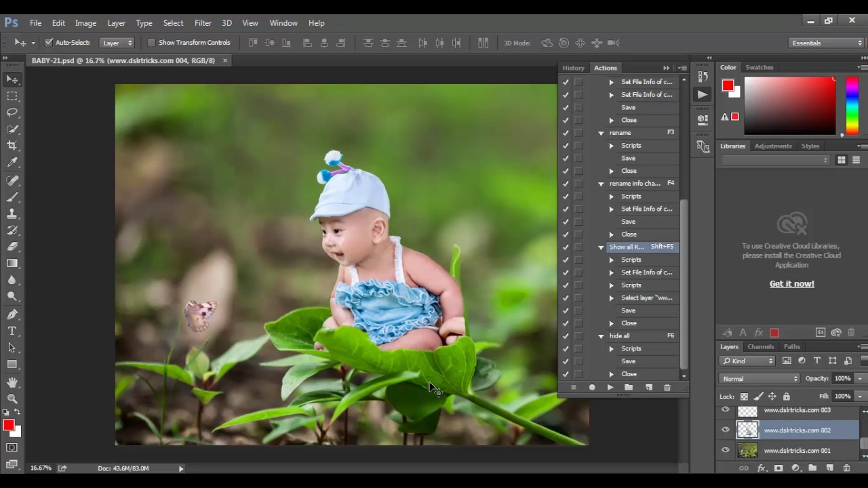Viewport: 868px width, 488px height.
Task: Select the Horizontal Type tool
Action: point(12,331)
